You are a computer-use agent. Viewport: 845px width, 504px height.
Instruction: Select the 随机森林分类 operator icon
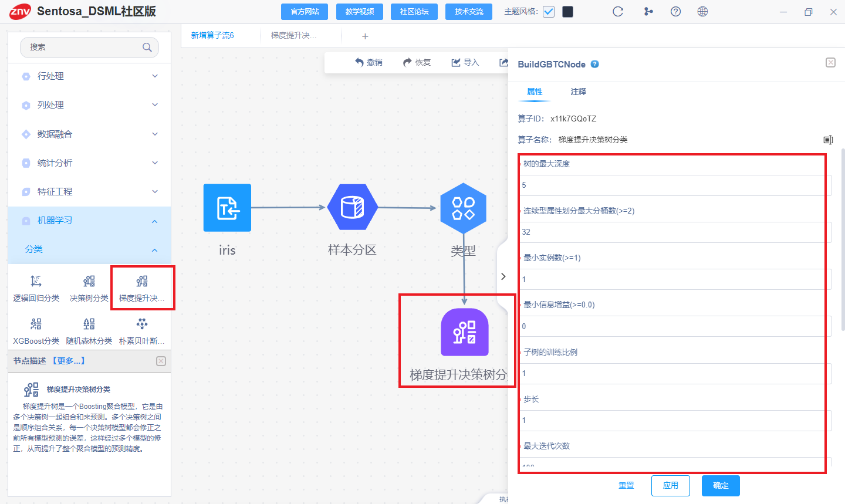pyautogui.click(x=89, y=323)
